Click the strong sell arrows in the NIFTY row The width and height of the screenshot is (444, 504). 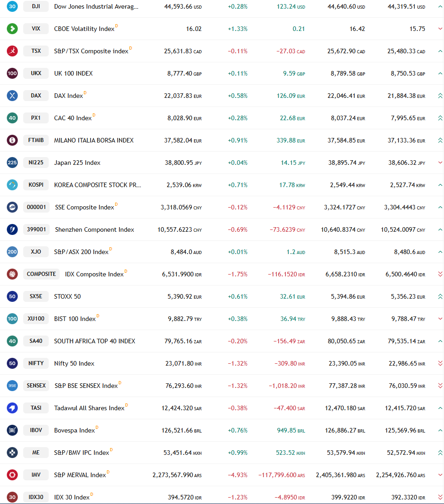(440, 363)
